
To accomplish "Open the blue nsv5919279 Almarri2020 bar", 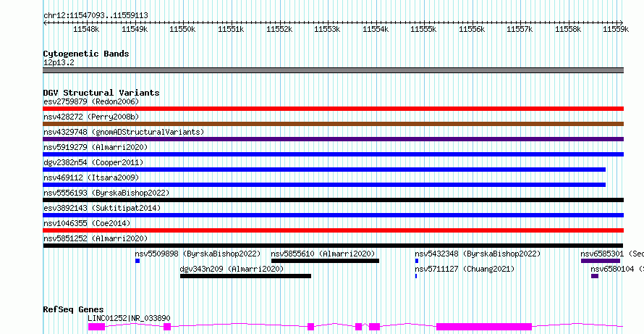I will pos(333,154).
